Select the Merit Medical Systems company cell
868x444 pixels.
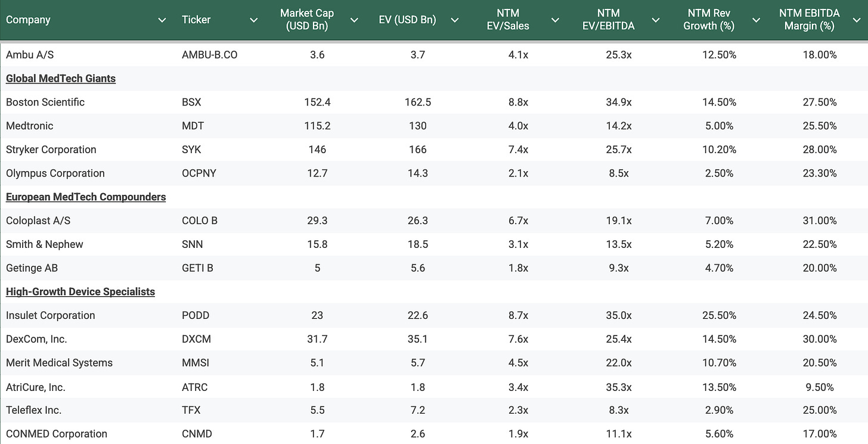point(59,363)
